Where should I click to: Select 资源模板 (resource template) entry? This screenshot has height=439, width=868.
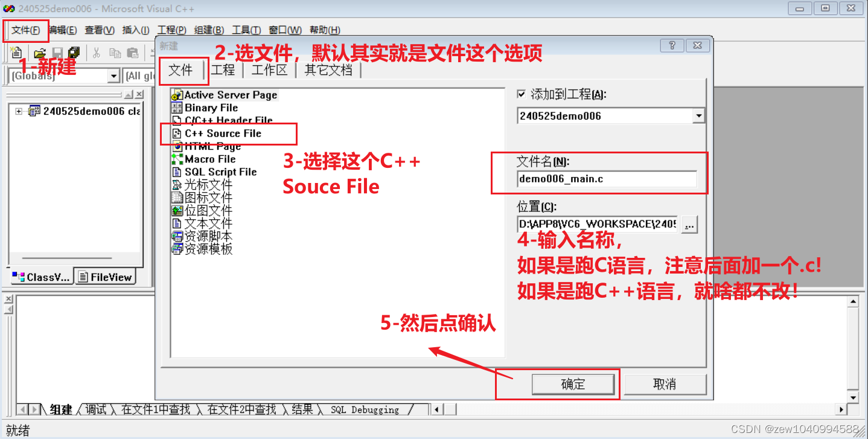[202, 248]
